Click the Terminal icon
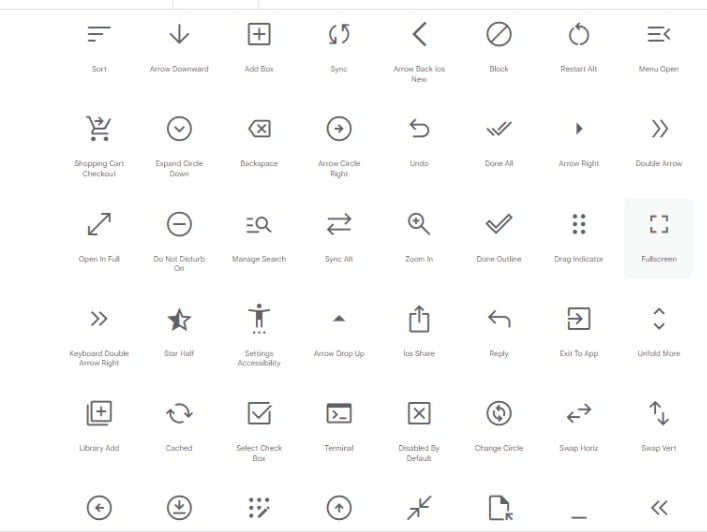Viewport: 707px width, 532px height. coord(339,413)
